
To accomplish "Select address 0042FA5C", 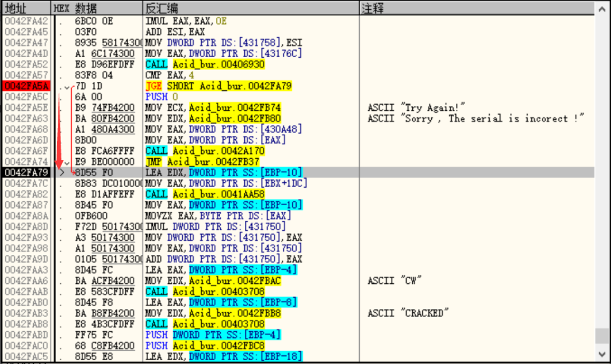I will click(26, 97).
